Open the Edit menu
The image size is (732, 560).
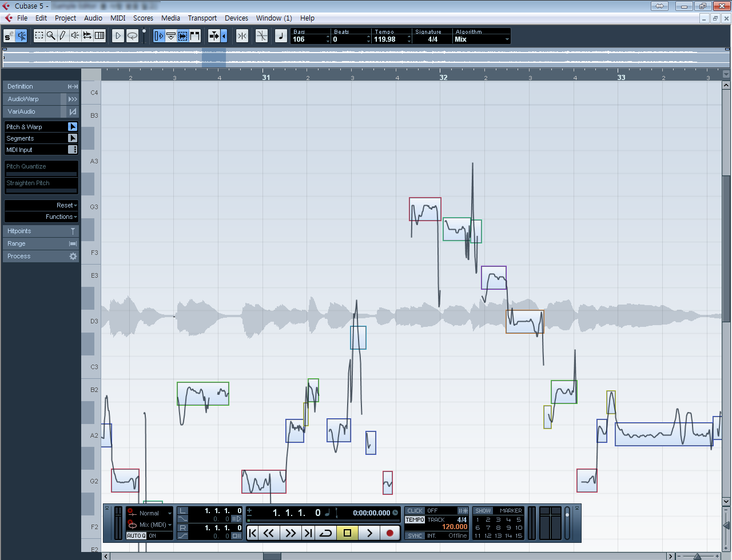pyautogui.click(x=41, y=18)
